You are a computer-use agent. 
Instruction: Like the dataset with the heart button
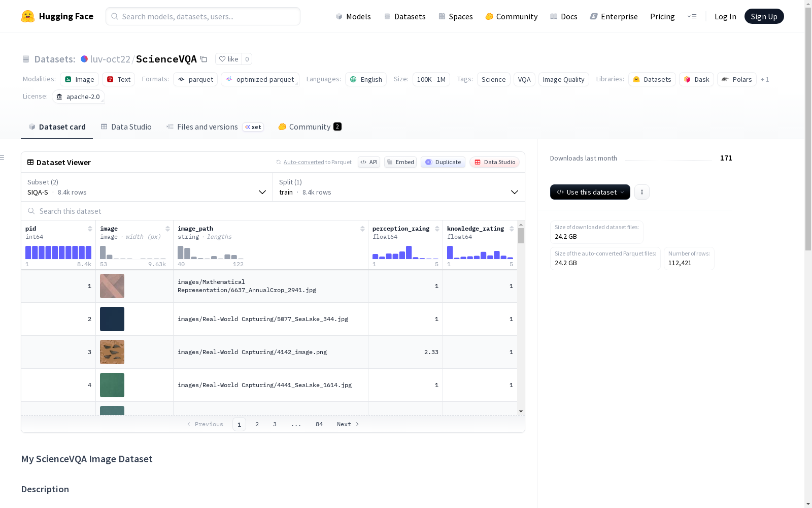point(228,59)
